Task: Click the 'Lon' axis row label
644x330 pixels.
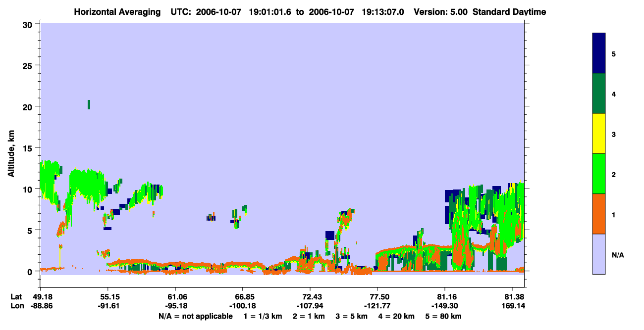Action: point(16,306)
